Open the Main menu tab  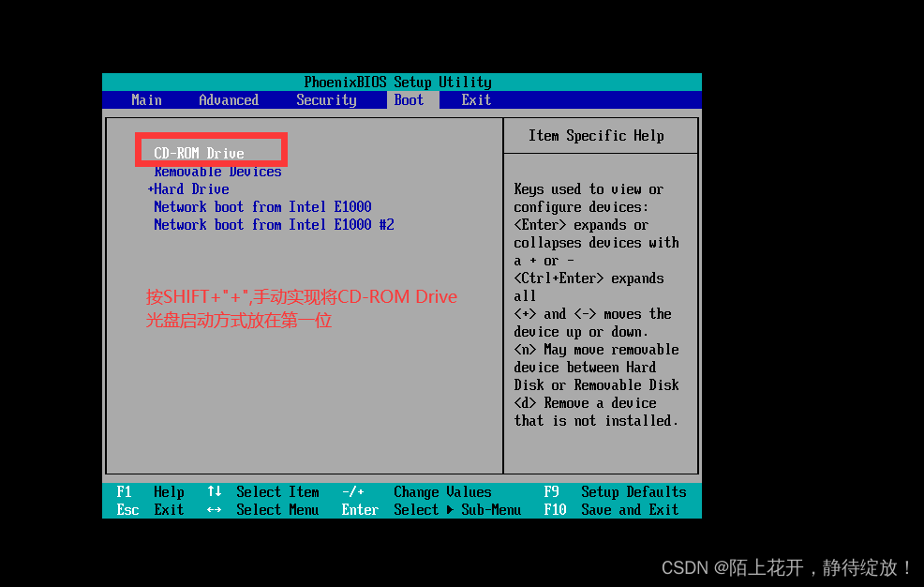(x=146, y=100)
